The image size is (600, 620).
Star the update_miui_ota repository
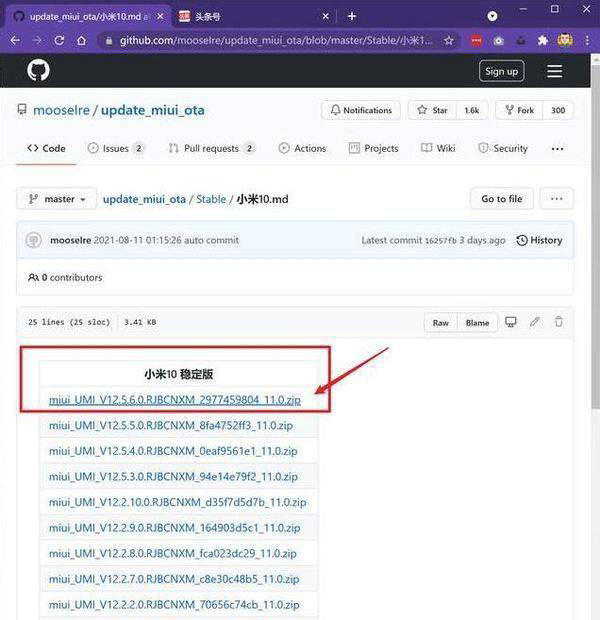tap(432, 110)
